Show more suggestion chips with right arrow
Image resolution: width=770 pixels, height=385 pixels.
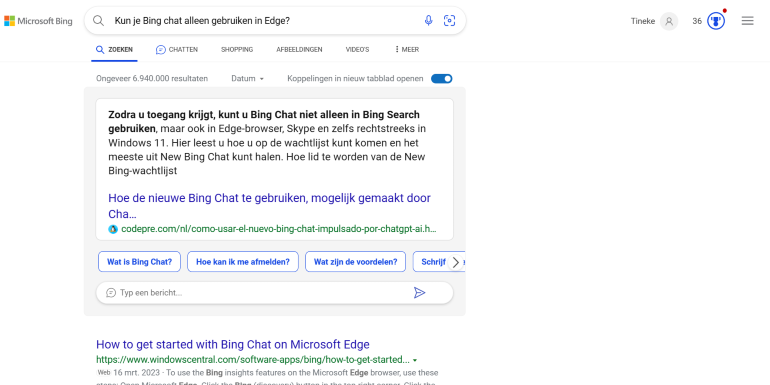tap(456, 262)
